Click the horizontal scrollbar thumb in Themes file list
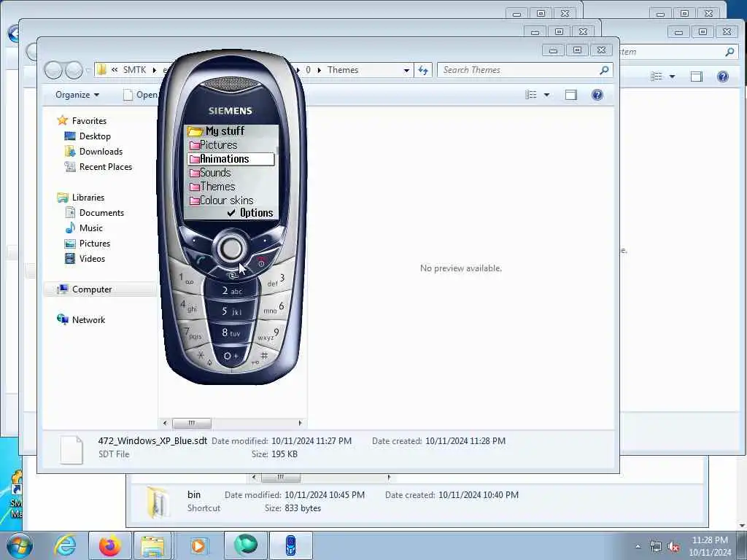Screen dimensions: 747x560 point(192,423)
